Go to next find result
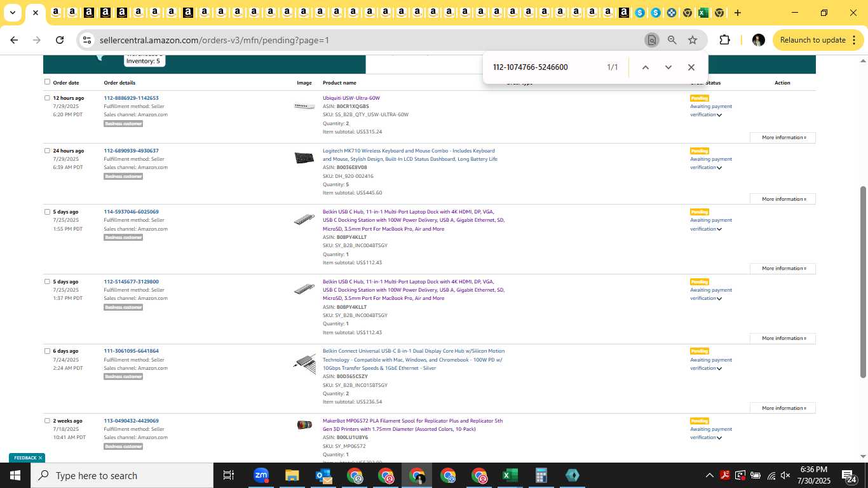 point(668,67)
